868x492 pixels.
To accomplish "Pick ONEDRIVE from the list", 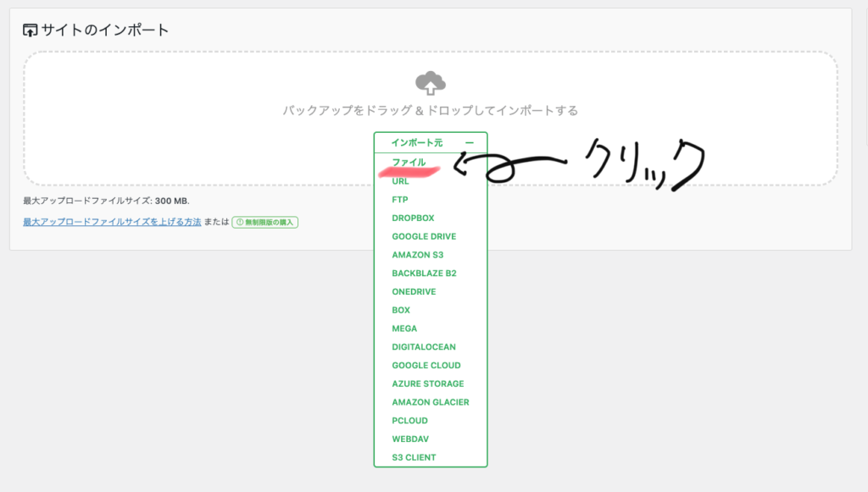I will coord(414,291).
